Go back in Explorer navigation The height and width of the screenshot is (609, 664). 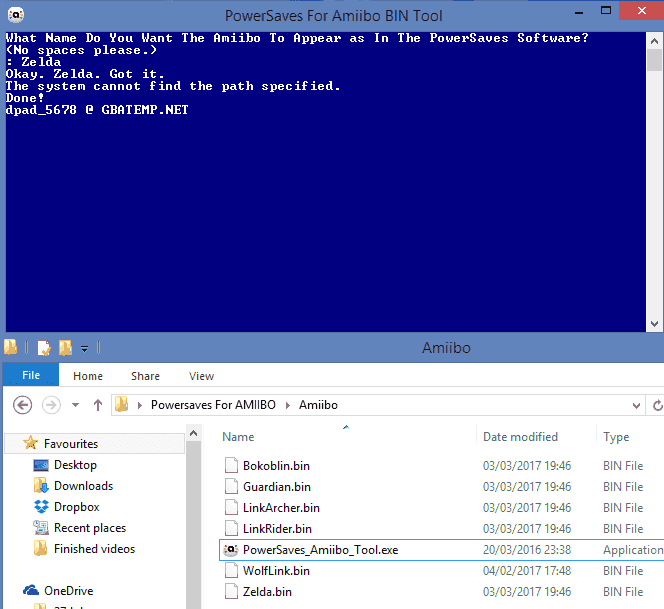[x=22, y=405]
